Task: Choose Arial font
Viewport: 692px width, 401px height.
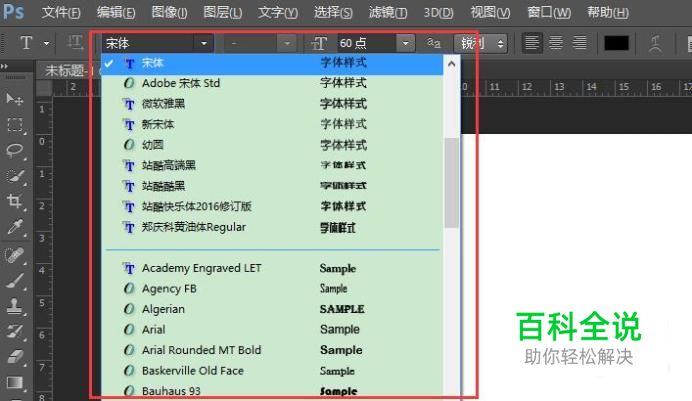Action: pyautogui.click(x=272, y=330)
